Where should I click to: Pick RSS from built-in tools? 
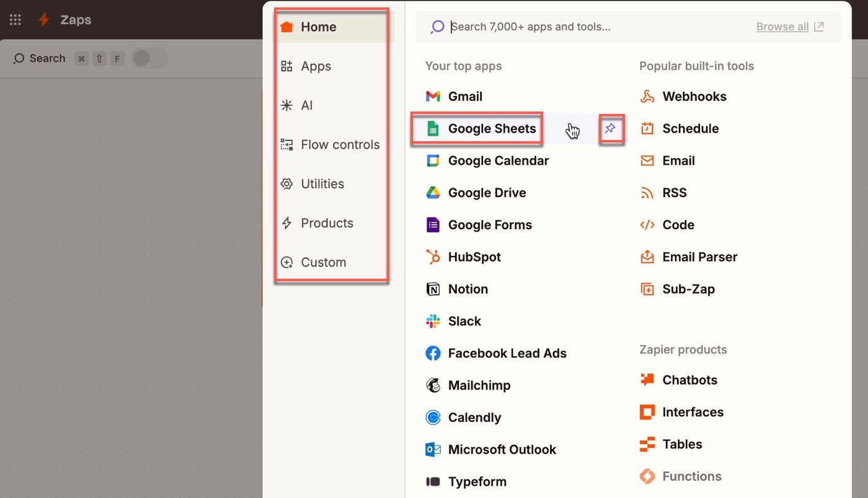(x=663, y=193)
